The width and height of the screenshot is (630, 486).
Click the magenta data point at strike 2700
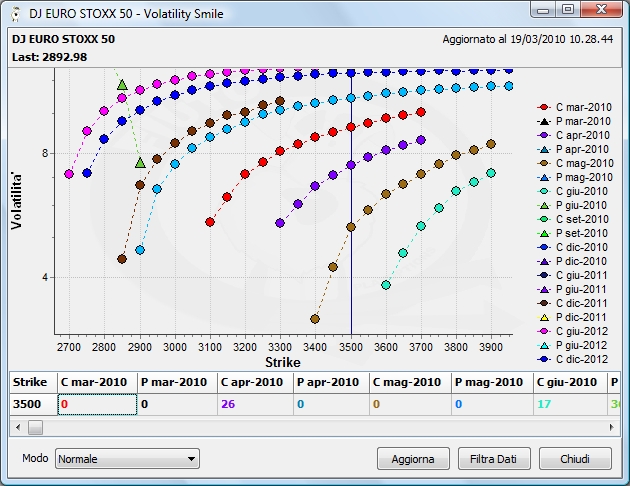[x=69, y=174]
